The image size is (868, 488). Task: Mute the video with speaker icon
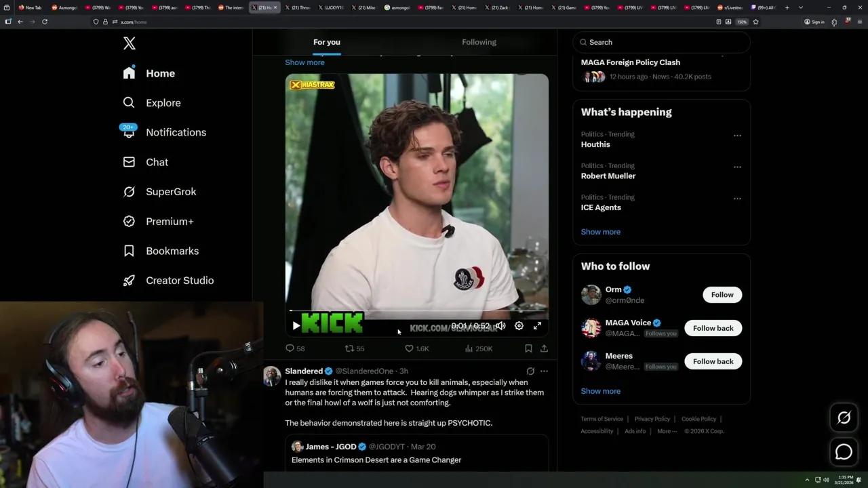[x=500, y=326]
